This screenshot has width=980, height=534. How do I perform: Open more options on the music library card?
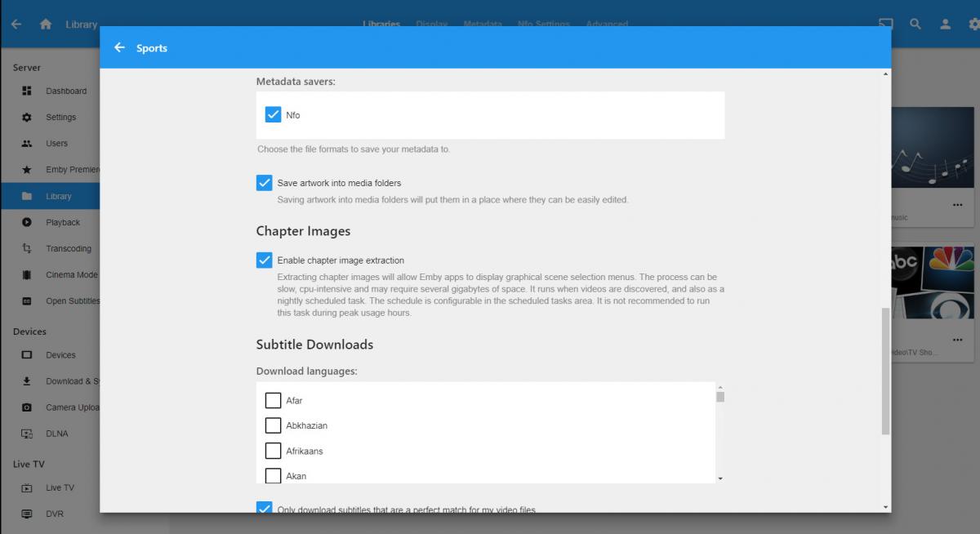[x=958, y=205]
